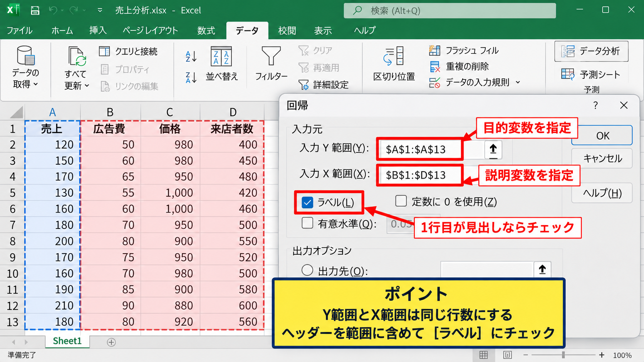Click 予測シート forecast sheet
The height and width of the screenshot is (362, 644).
(591, 74)
